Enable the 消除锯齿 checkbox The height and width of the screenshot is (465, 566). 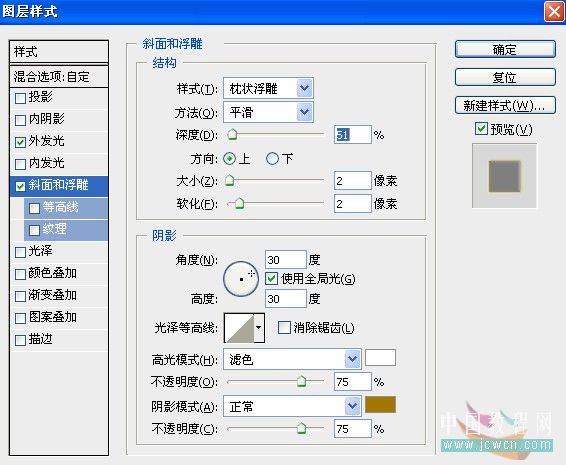[x=284, y=328]
